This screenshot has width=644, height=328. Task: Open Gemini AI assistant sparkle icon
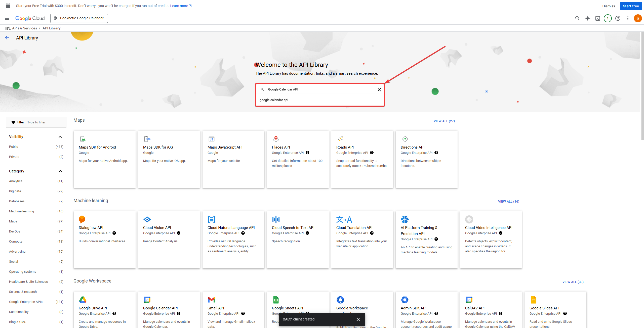(x=587, y=18)
